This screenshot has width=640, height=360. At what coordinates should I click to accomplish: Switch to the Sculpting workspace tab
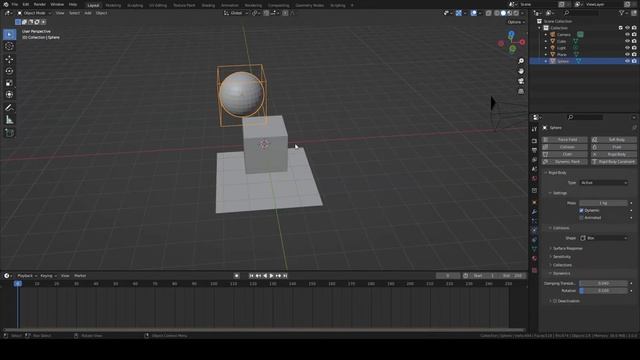tap(135, 5)
